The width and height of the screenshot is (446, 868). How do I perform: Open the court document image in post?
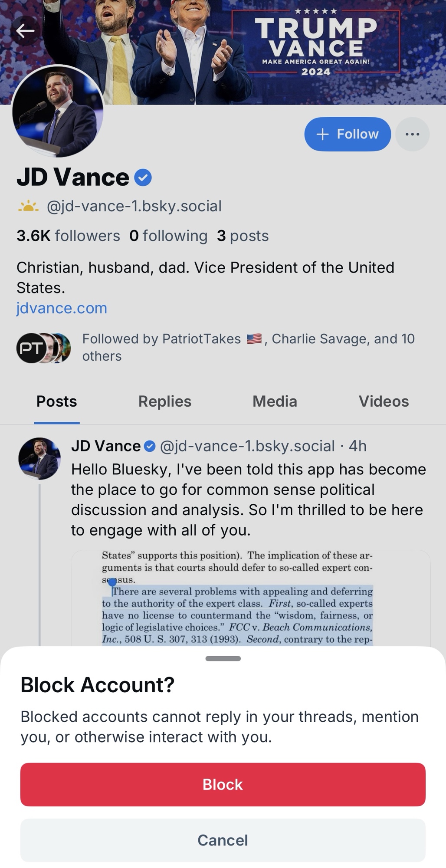coord(250,598)
